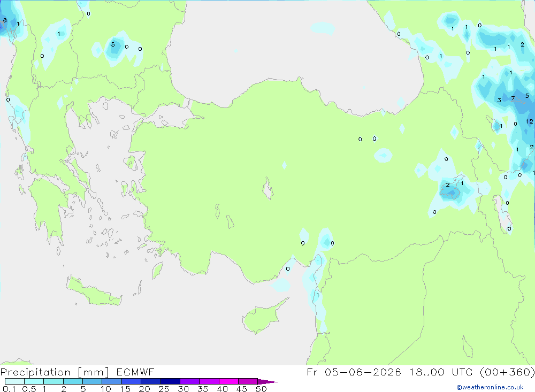
Task: Click the above-50 mm legend arrow tip
Action: click(x=267, y=382)
